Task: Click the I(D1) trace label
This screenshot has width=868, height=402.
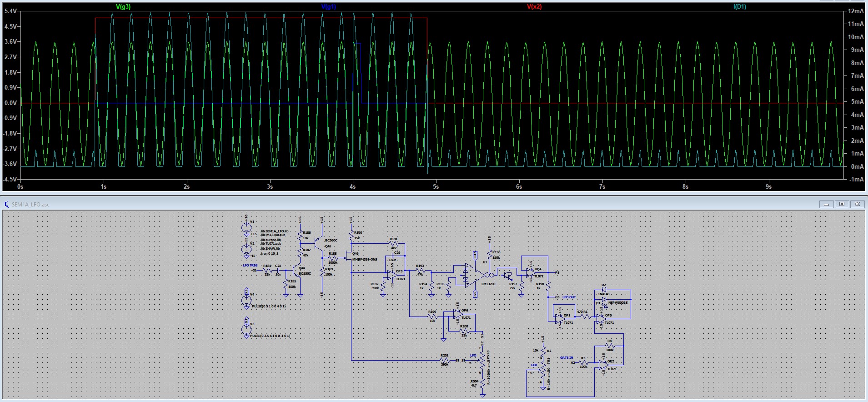Action: tap(739, 7)
